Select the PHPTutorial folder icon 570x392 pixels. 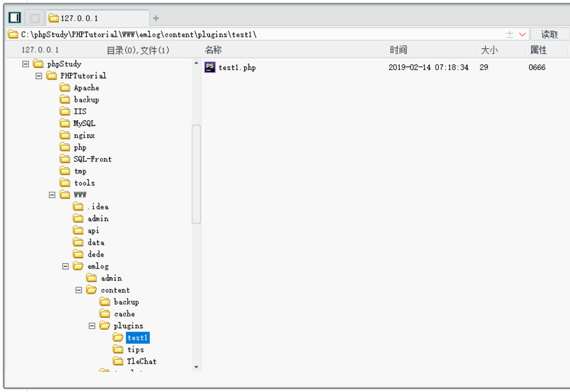click(52, 76)
